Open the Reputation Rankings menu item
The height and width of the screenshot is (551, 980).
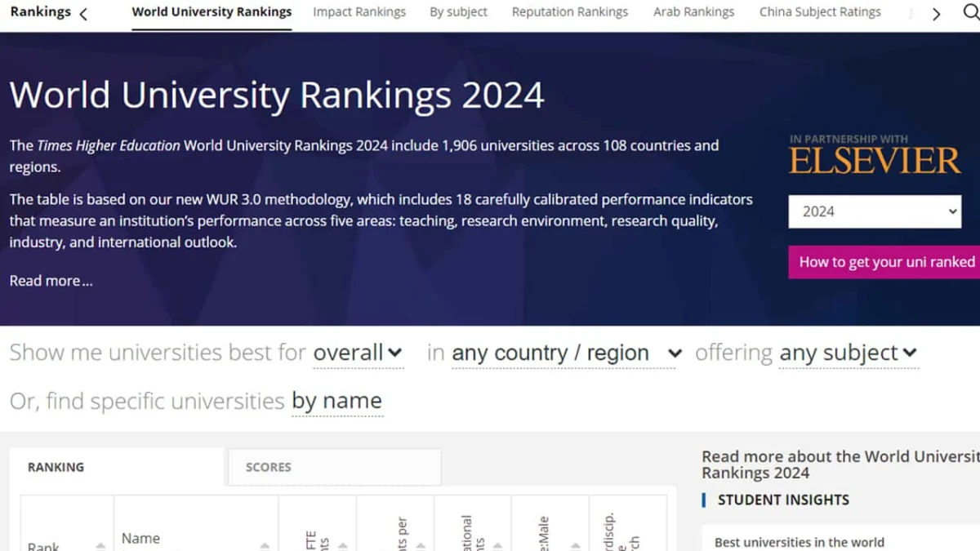click(x=569, y=12)
